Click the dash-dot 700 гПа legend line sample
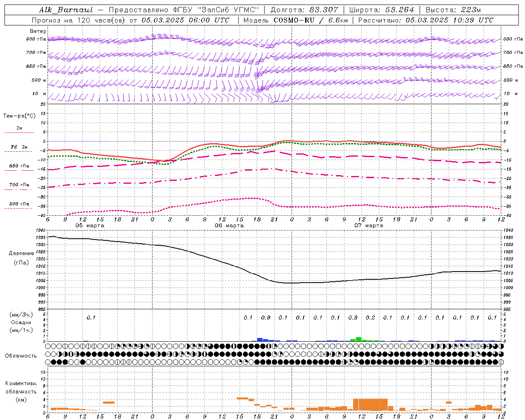 pos(18,189)
